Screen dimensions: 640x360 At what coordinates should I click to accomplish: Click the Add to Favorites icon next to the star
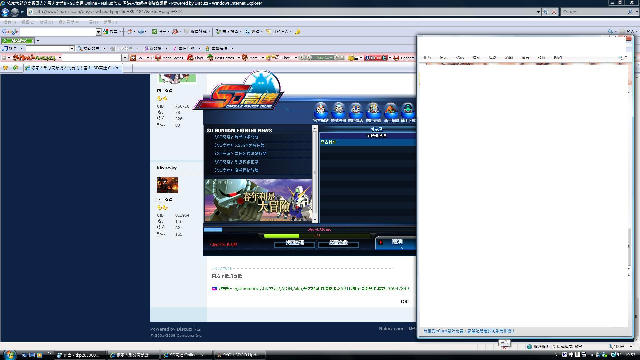pyautogui.click(x=15, y=68)
